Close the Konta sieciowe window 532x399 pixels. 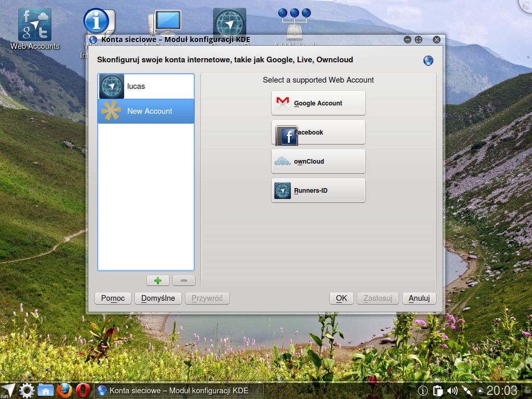[436, 39]
